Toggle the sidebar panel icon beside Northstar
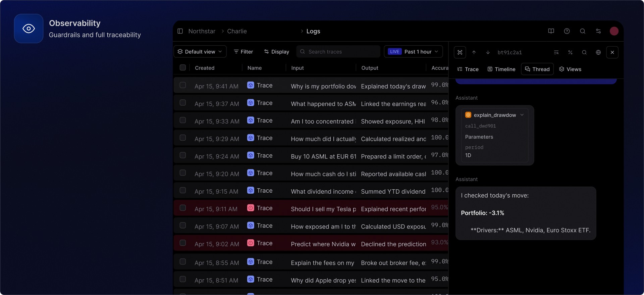Viewport: 644px width, 295px height. tap(180, 31)
